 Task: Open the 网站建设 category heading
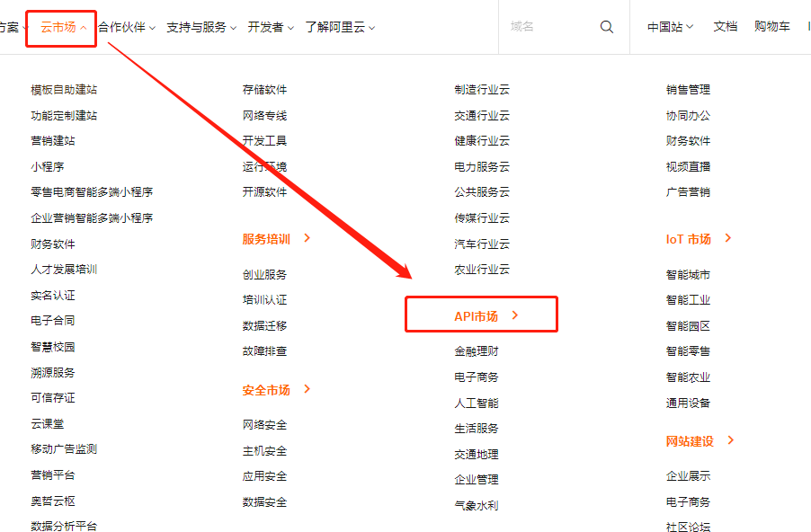click(690, 441)
